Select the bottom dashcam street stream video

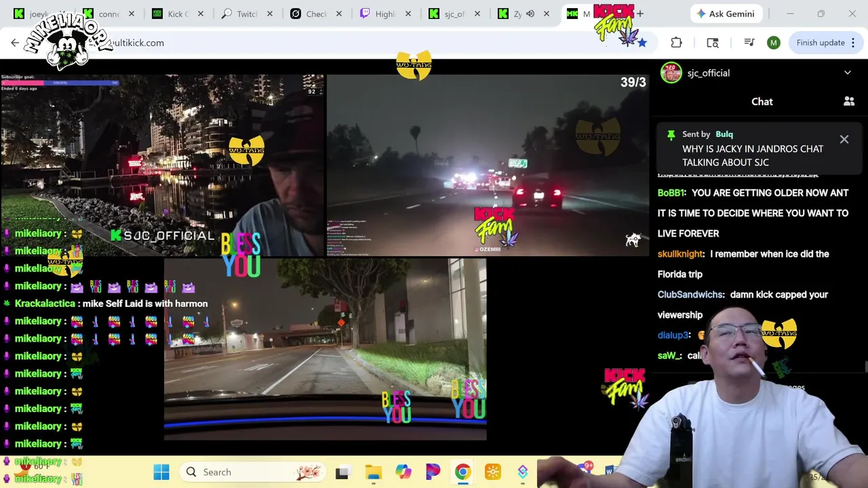pos(325,349)
